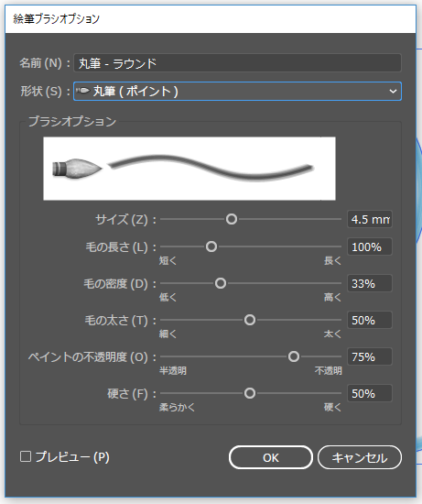Viewport: 422px width, 504px height.
Task: Click the 名前 text field
Action: (x=237, y=63)
